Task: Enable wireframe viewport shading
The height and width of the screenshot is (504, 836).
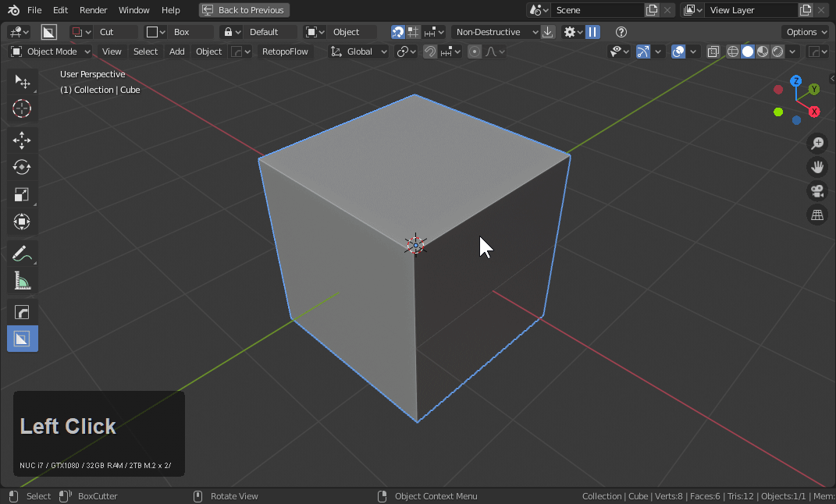Action: click(x=733, y=51)
